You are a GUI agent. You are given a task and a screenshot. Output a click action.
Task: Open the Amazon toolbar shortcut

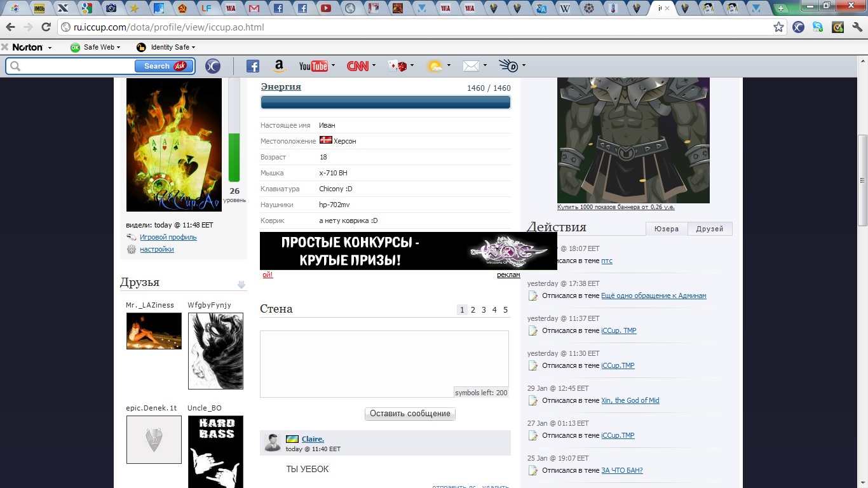click(279, 66)
